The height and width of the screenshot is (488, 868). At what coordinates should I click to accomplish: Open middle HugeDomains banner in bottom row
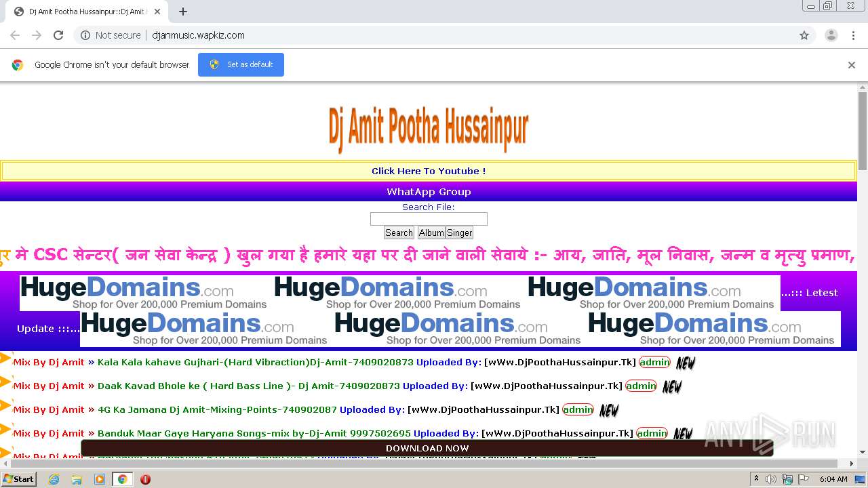coord(460,329)
